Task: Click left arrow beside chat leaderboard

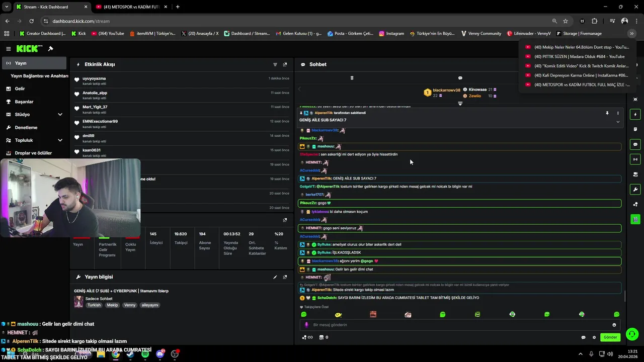Action: (299, 89)
